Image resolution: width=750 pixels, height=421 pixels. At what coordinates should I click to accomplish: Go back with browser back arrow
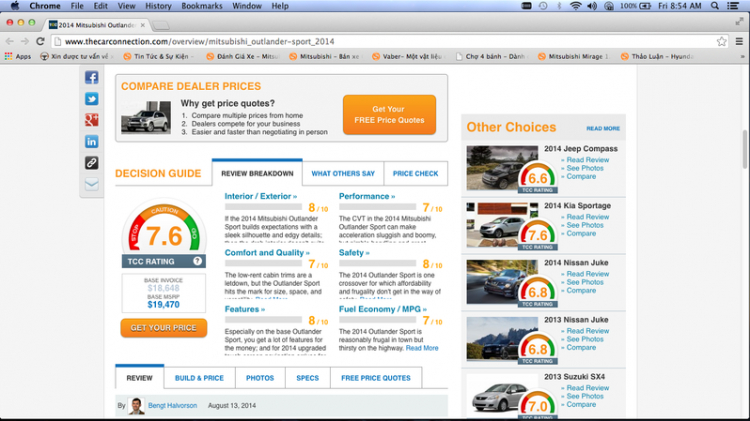coord(10,42)
